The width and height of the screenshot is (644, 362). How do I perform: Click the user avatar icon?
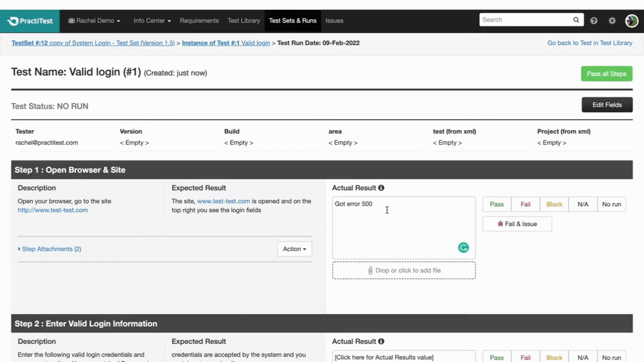tap(631, 21)
